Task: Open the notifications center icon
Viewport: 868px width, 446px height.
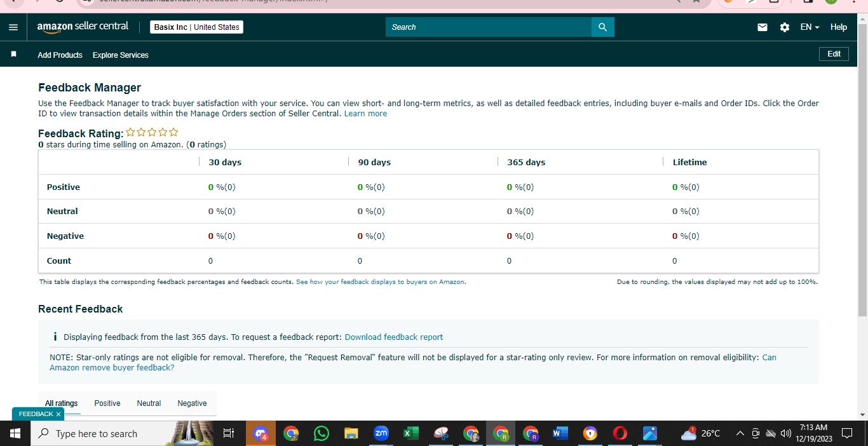Action: 846,433
